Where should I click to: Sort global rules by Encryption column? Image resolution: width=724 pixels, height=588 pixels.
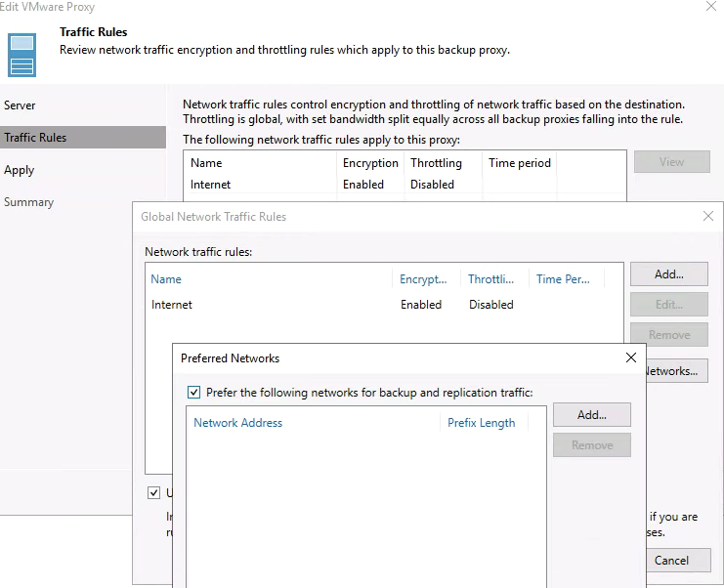pos(423,279)
